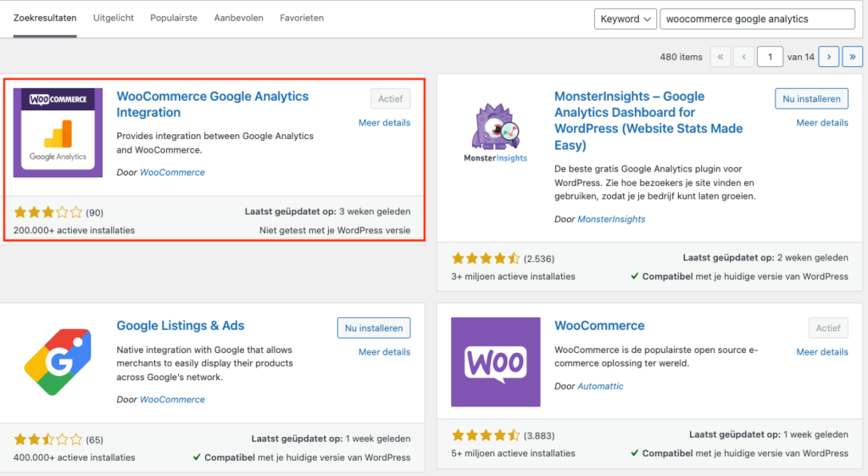Image resolution: width=868 pixels, height=476 pixels.
Task: Open Meer details for WooCommerce Google Analytics
Action: pyautogui.click(x=384, y=122)
